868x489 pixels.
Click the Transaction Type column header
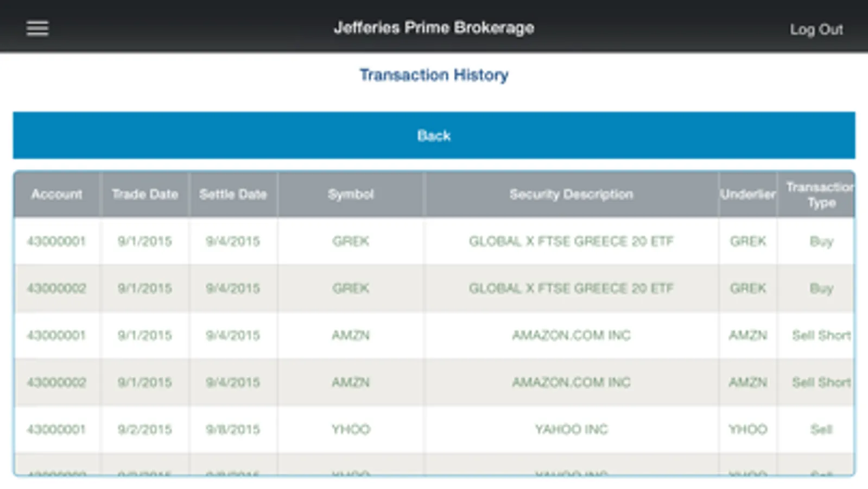click(821, 195)
